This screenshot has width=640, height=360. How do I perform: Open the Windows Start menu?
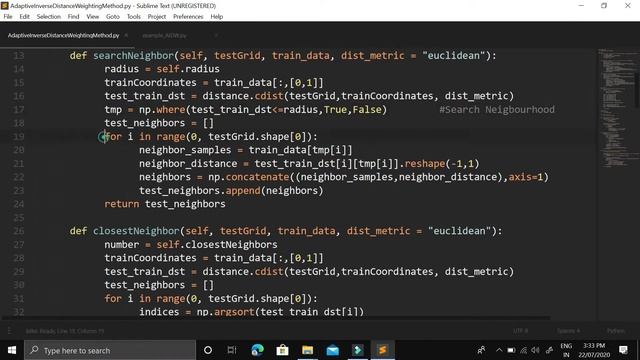click(12, 350)
